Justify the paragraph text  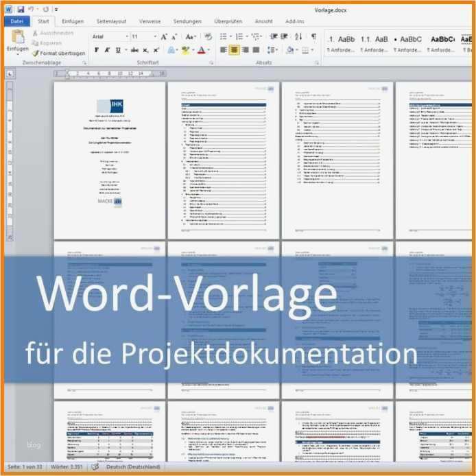257,50
